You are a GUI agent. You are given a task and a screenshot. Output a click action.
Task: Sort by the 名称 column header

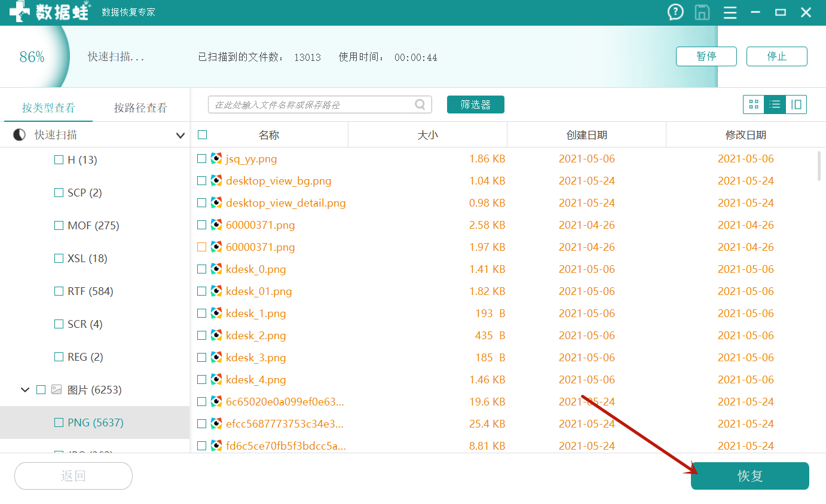click(x=269, y=135)
